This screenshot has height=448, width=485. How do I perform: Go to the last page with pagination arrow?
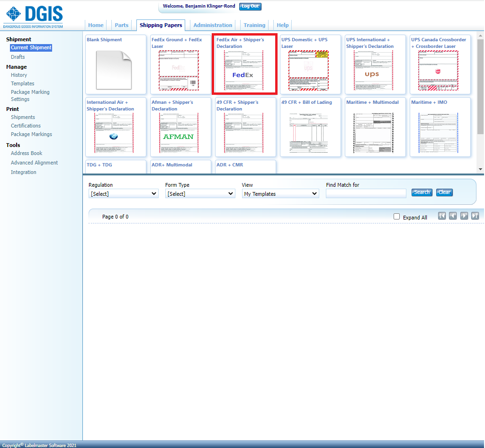click(475, 216)
